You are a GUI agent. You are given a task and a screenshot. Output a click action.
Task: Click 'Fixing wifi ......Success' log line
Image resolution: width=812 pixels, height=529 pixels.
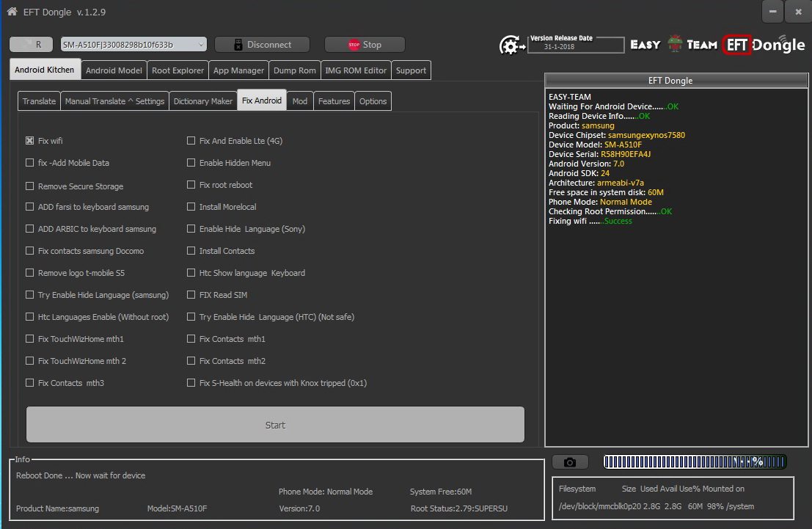click(x=590, y=222)
